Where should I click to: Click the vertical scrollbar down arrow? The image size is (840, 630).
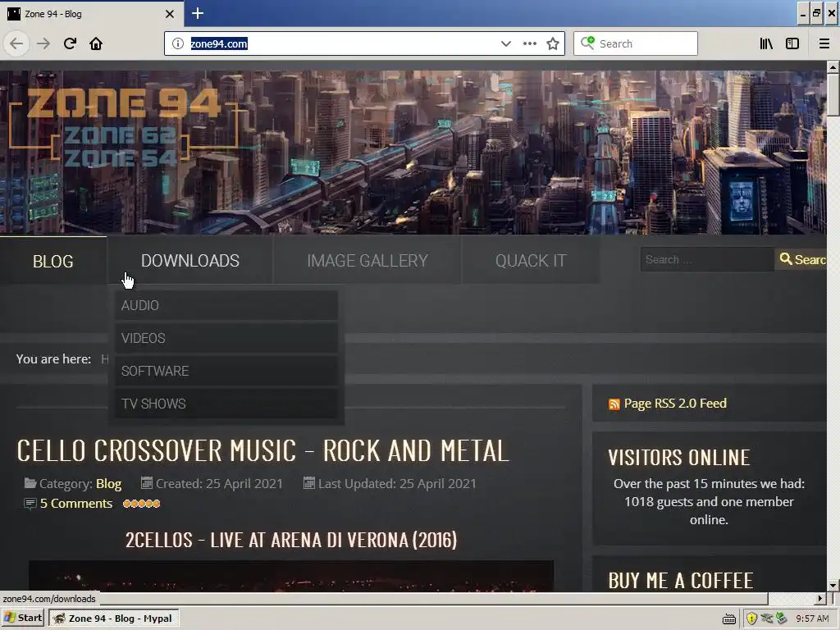point(833,585)
